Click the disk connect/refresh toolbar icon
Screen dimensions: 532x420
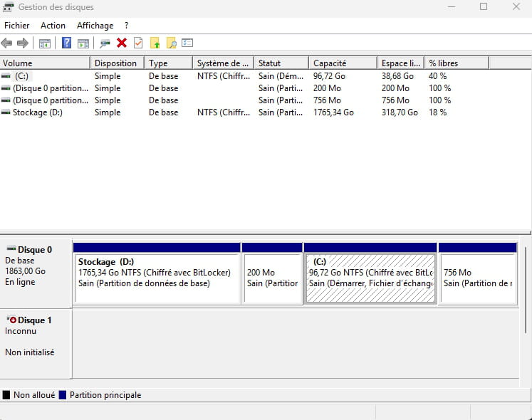[x=105, y=43]
